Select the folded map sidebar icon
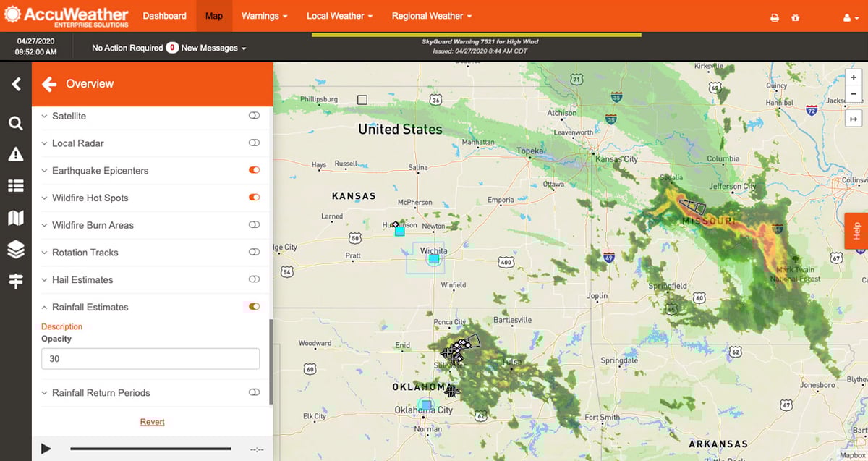The width and height of the screenshot is (868, 461). point(15,218)
